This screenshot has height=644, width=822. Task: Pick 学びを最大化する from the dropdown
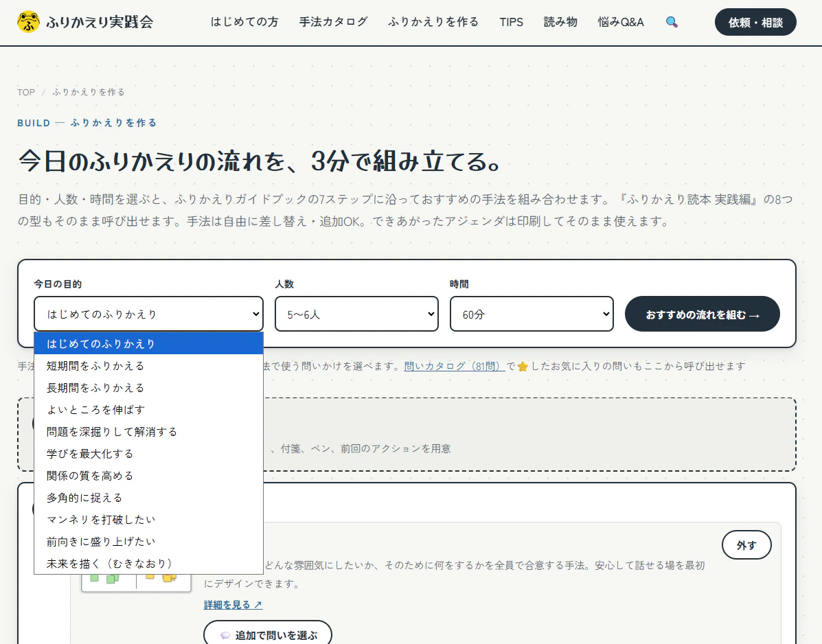click(x=148, y=454)
